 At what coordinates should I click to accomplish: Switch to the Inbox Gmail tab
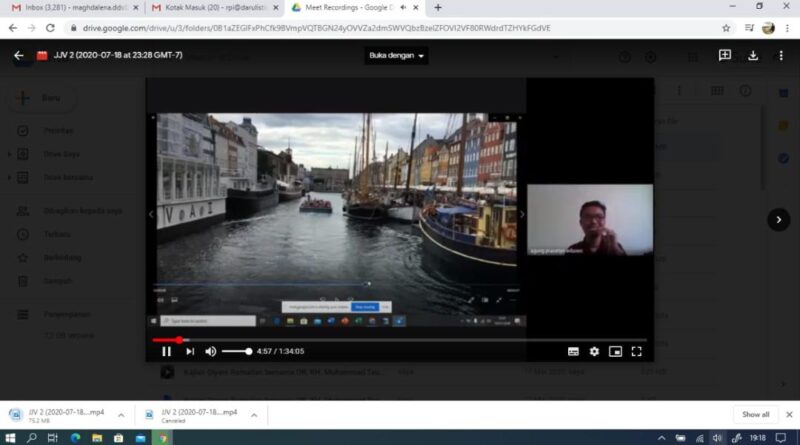72,8
